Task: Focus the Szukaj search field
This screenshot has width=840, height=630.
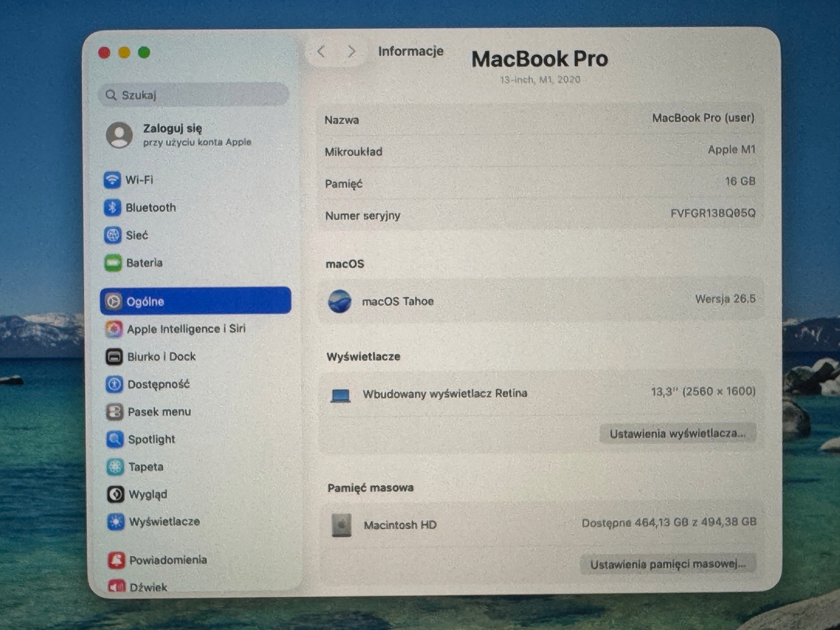Action: (194, 94)
